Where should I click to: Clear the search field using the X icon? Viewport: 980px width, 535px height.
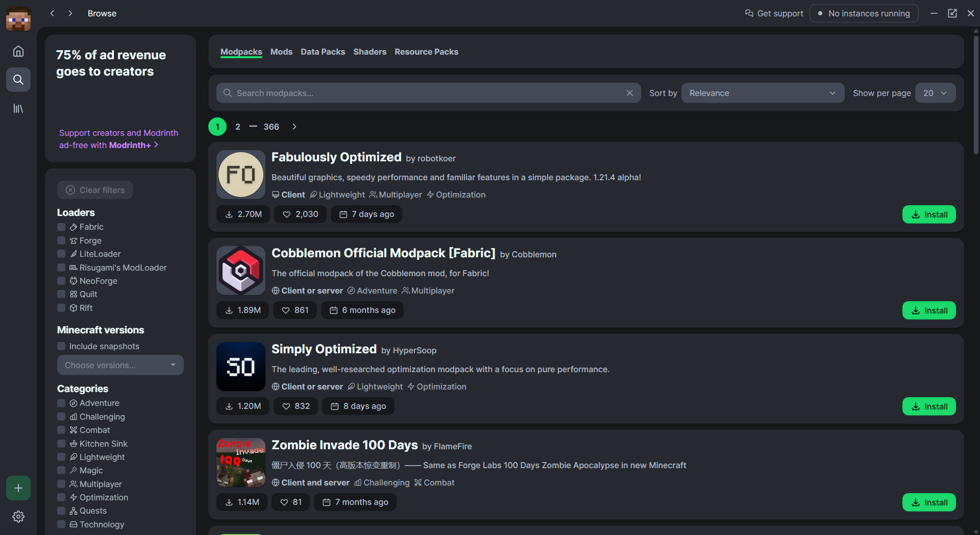pos(630,93)
